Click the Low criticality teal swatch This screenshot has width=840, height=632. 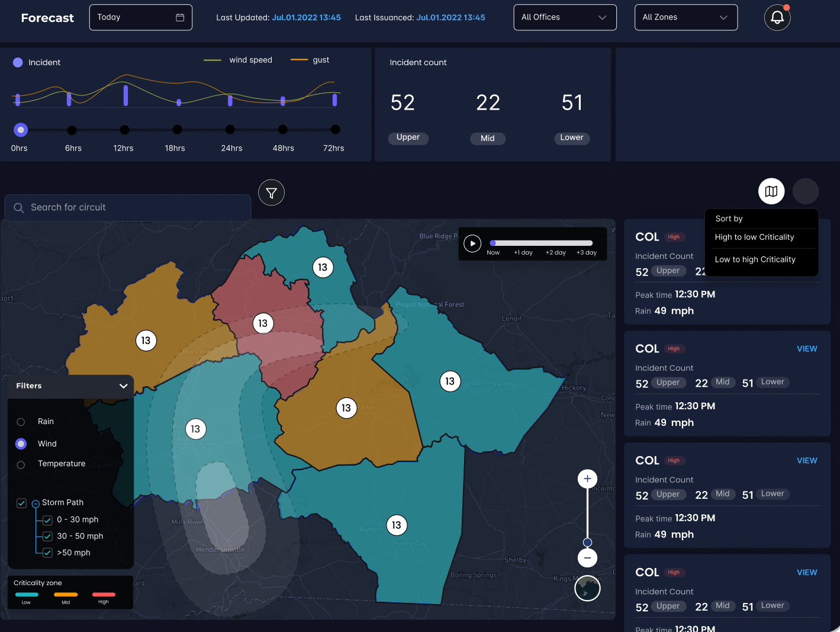27,594
